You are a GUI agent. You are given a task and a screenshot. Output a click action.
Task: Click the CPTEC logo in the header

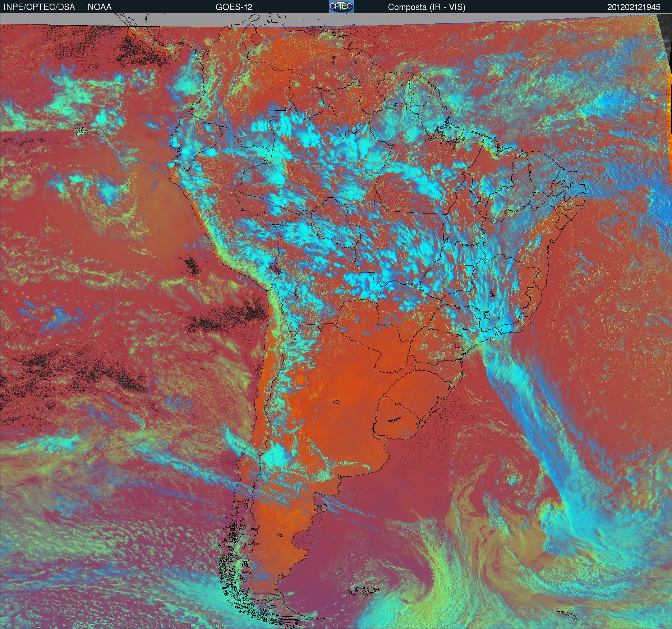coord(341,6)
